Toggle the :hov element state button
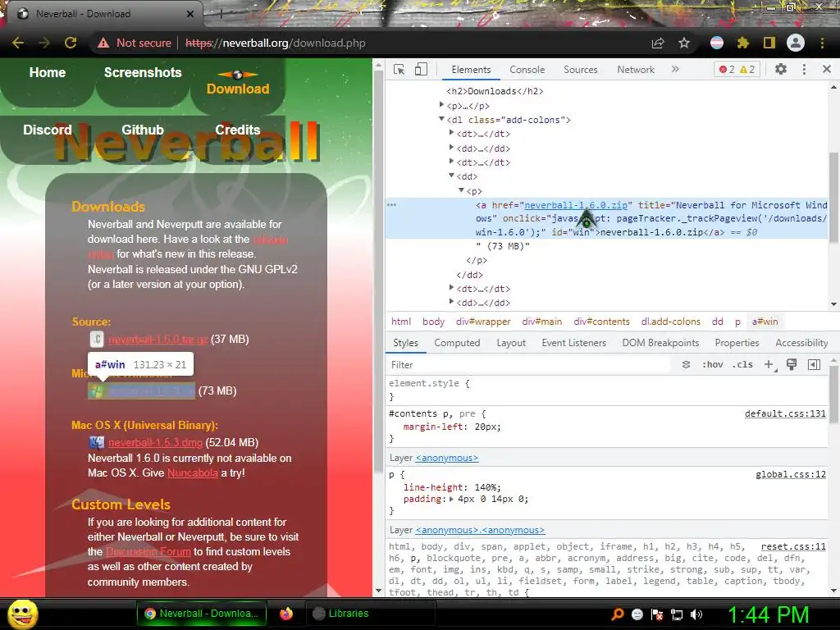The height and width of the screenshot is (630, 840). click(x=712, y=365)
